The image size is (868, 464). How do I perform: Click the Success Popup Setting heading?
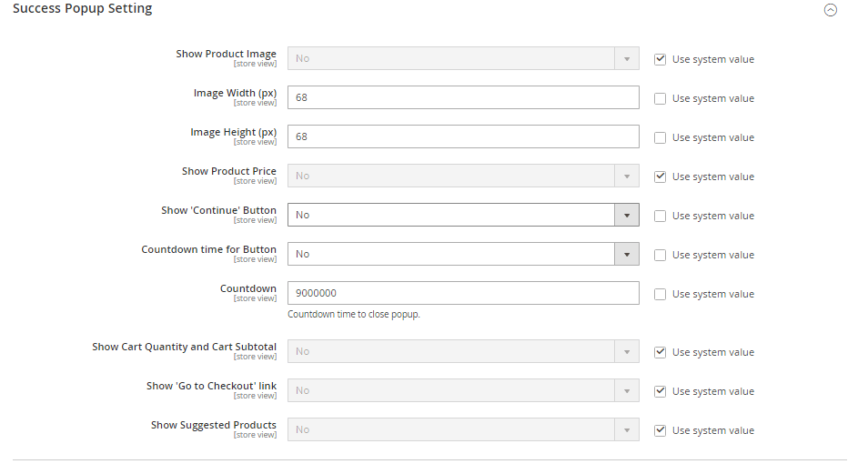tap(83, 9)
